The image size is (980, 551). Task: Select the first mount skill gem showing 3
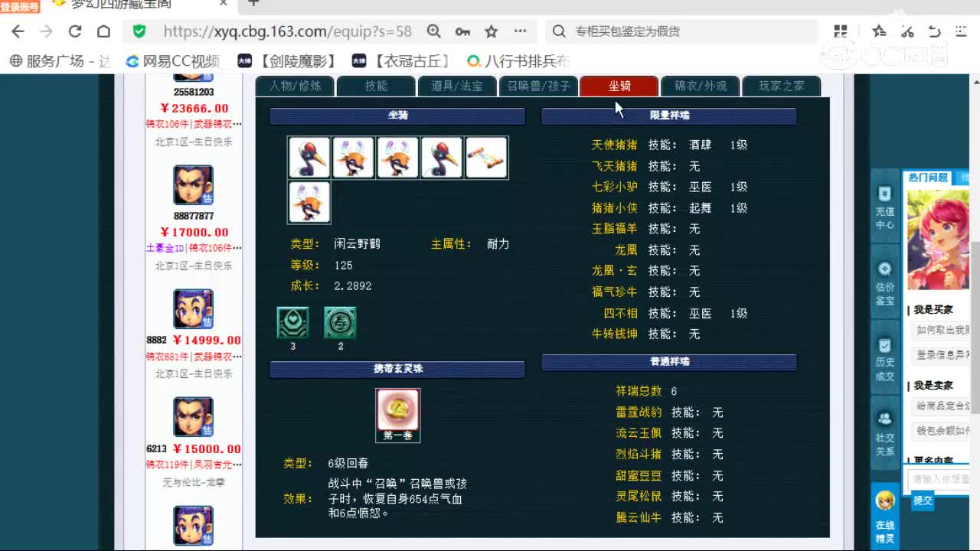point(292,323)
